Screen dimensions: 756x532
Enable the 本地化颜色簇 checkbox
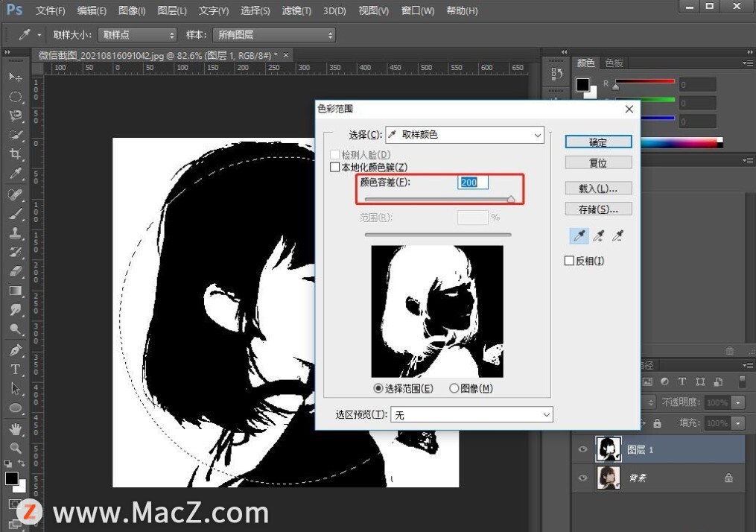pos(334,168)
